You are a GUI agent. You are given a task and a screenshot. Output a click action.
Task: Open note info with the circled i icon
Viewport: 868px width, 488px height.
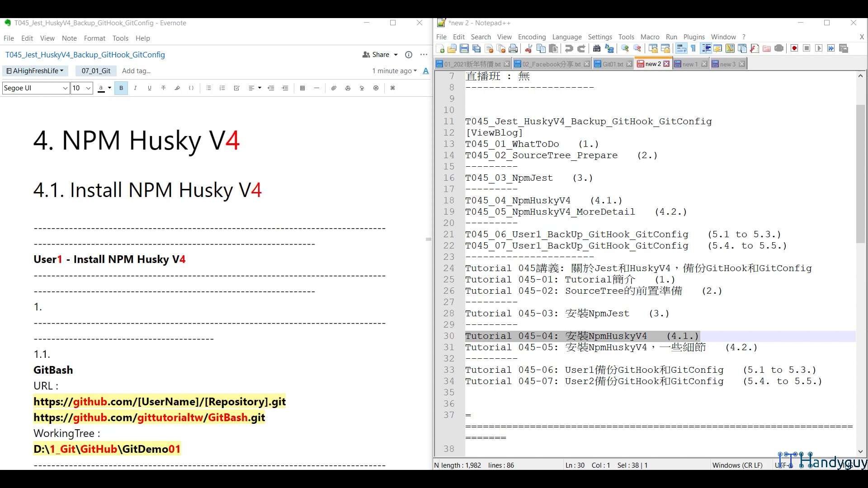tap(409, 55)
